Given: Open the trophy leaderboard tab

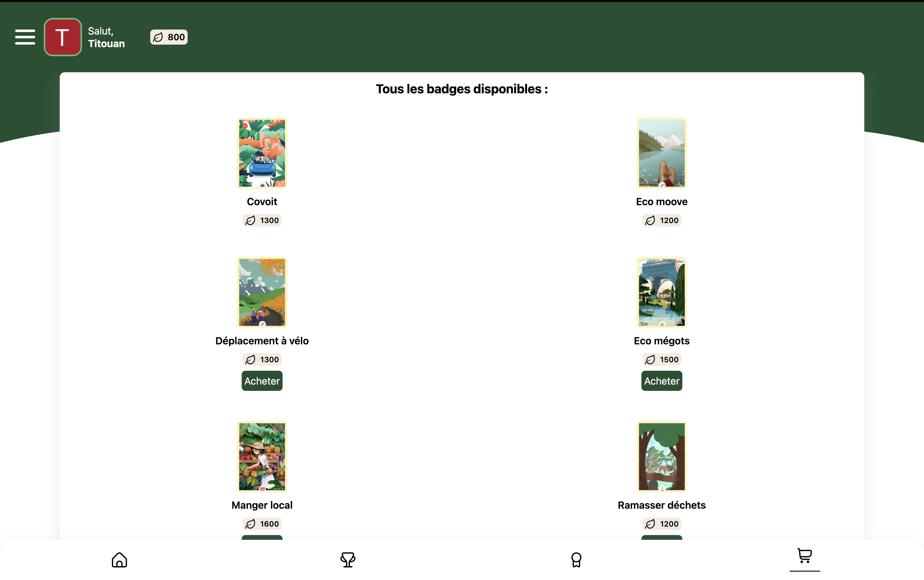Looking at the screenshot, I should (348, 560).
